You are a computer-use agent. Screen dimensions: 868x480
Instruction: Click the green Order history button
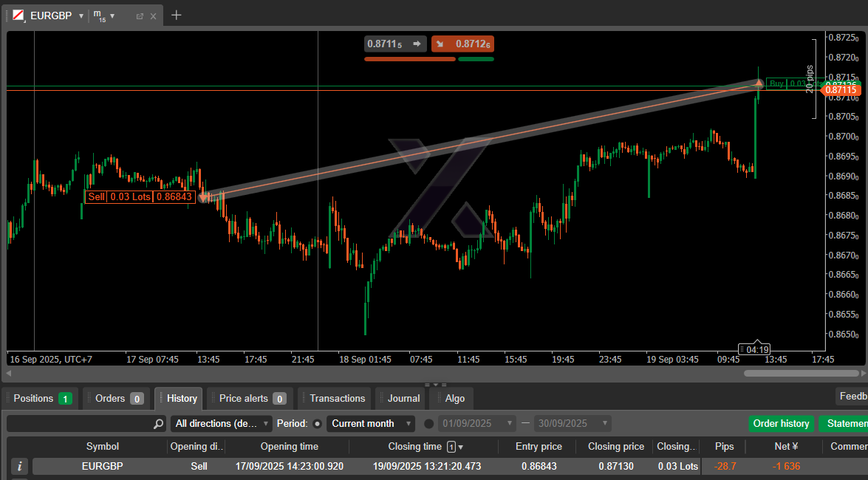click(781, 424)
